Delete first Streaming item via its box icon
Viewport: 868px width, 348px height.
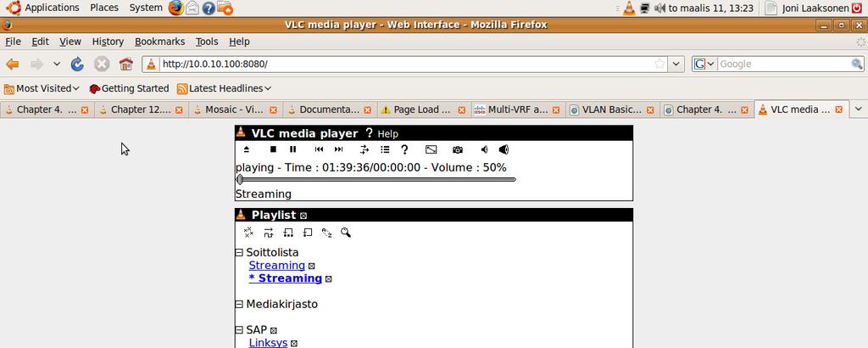[x=312, y=266]
